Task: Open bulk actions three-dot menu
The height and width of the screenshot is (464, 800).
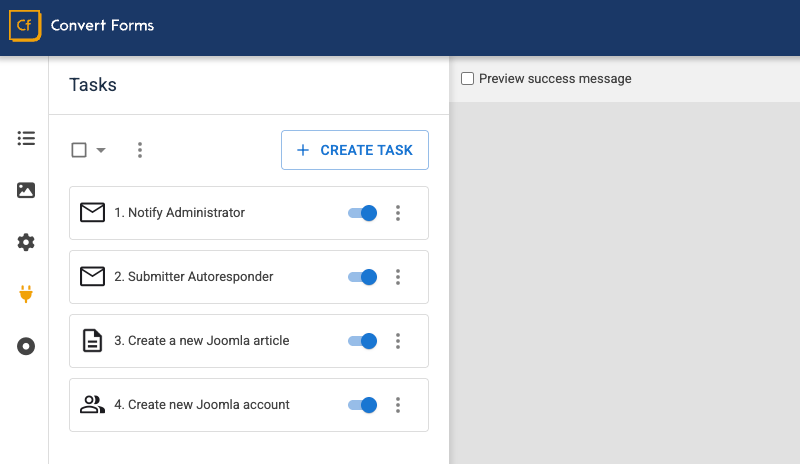Action: pyautogui.click(x=140, y=150)
